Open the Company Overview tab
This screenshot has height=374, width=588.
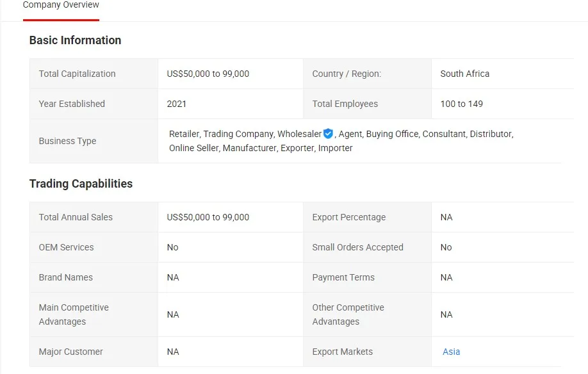(x=61, y=6)
